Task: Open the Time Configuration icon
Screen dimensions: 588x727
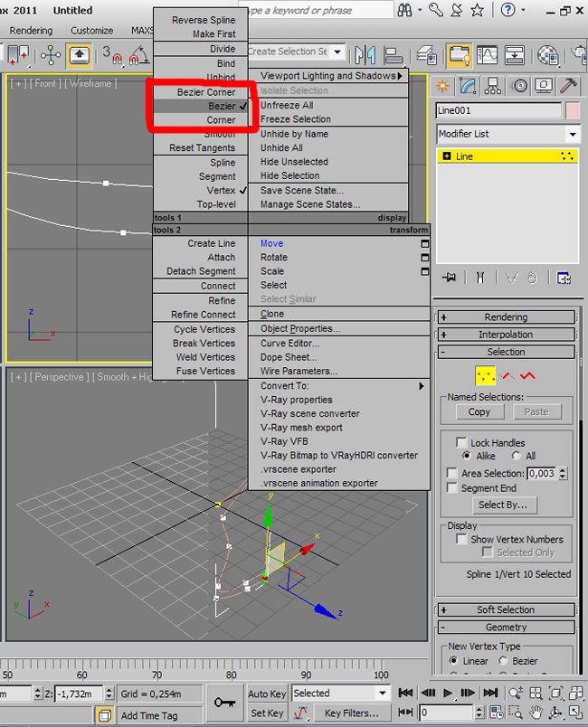Action: pos(496,712)
